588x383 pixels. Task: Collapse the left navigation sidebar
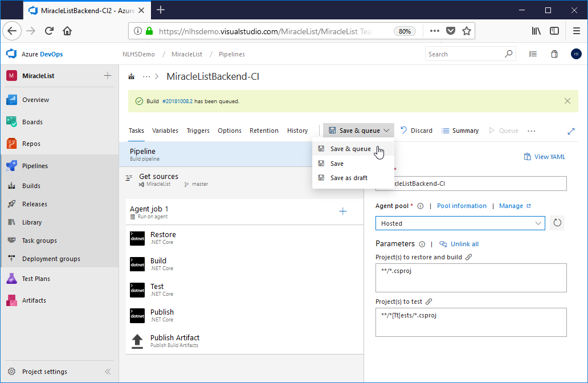click(108, 372)
